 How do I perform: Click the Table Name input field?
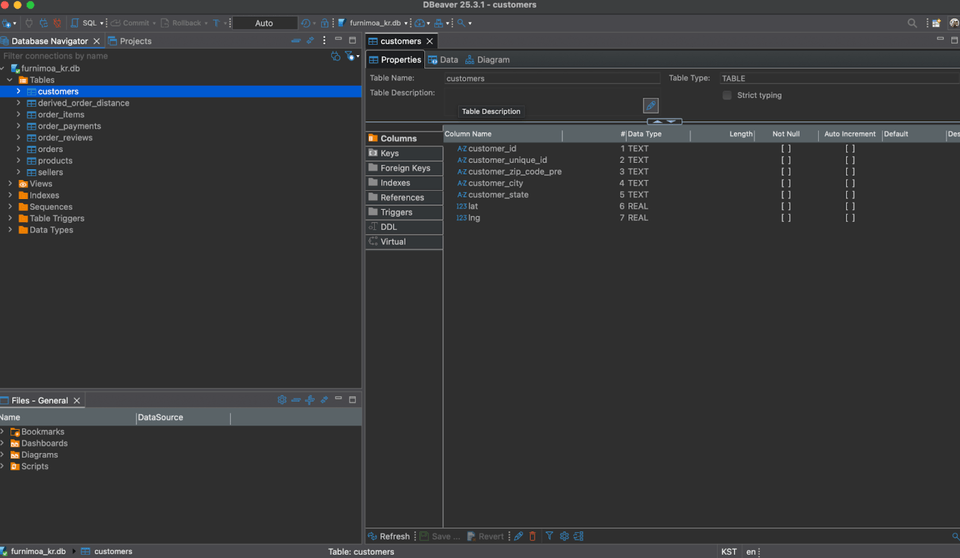click(x=550, y=78)
